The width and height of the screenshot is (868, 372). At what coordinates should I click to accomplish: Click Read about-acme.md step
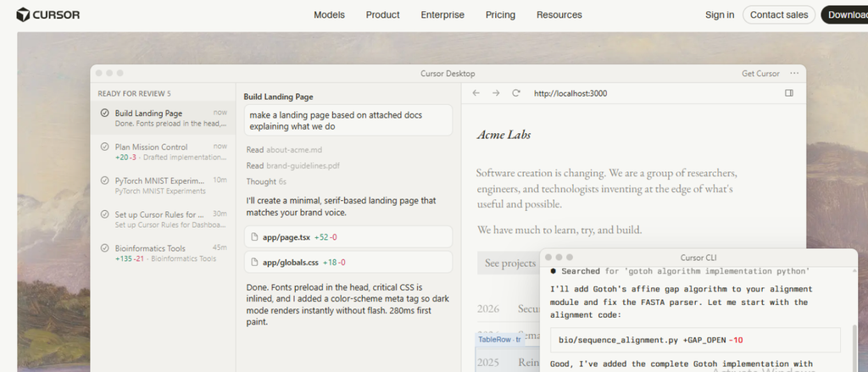[x=284, y=149]
